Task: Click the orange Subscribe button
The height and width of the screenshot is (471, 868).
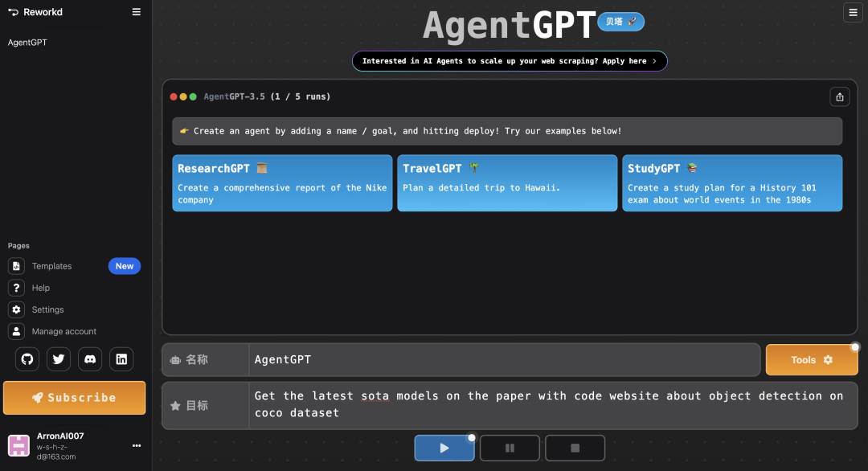Action: tap(74, 397)
